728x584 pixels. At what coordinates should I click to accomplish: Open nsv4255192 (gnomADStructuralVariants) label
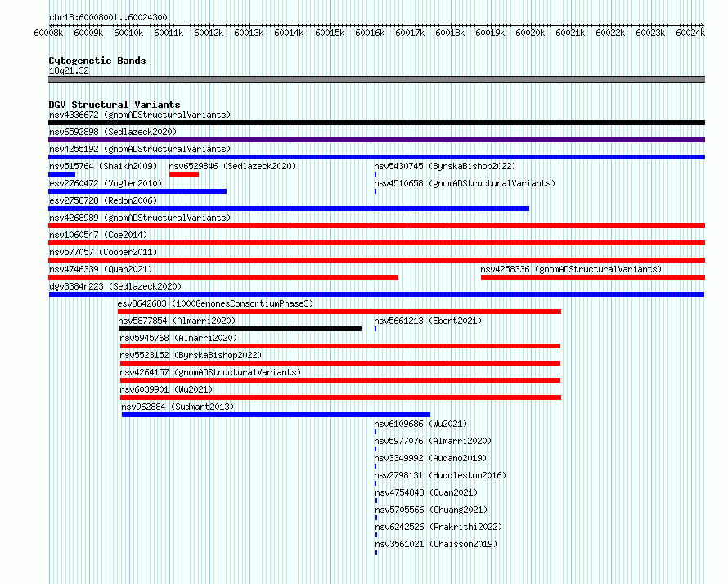tap(140, 149)
